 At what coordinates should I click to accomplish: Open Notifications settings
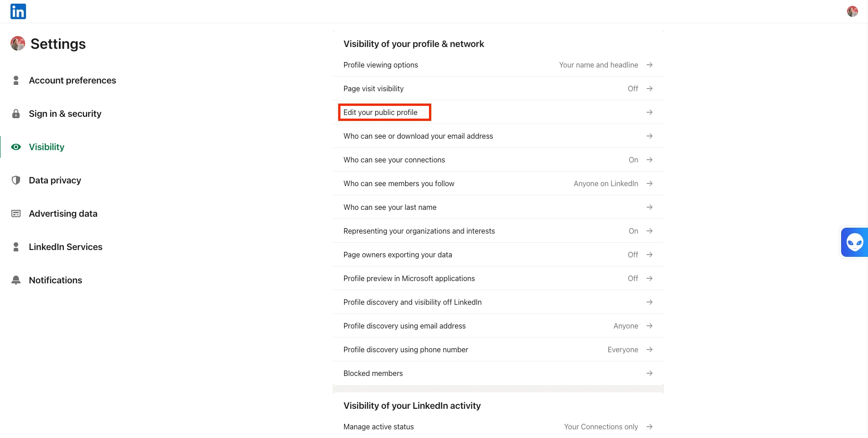click(x=56, y=280)
